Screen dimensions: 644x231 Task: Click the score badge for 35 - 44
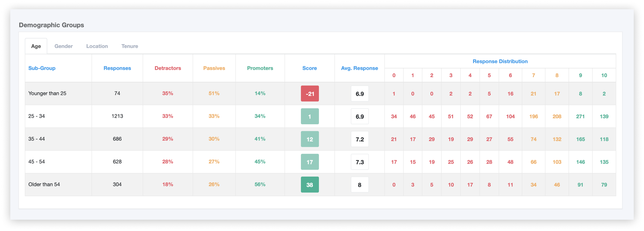[310, 139]
